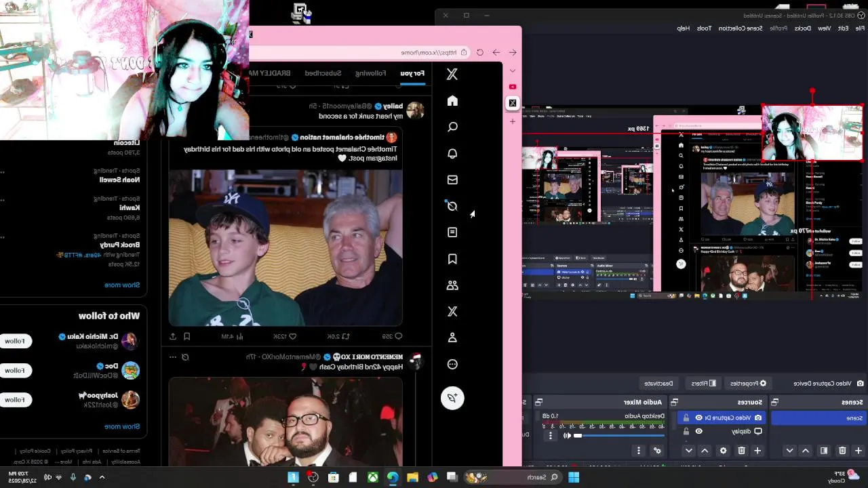Move scene down in Scenes list

789,451
